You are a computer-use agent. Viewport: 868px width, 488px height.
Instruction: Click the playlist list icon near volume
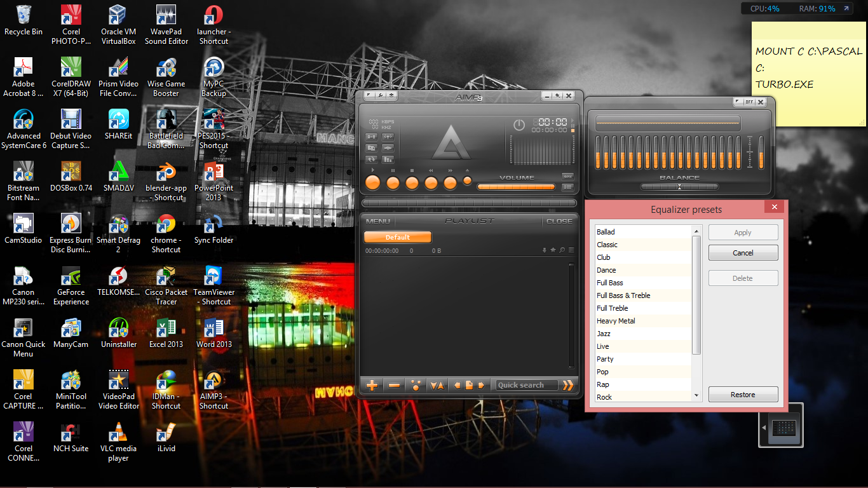coord(568,187)
